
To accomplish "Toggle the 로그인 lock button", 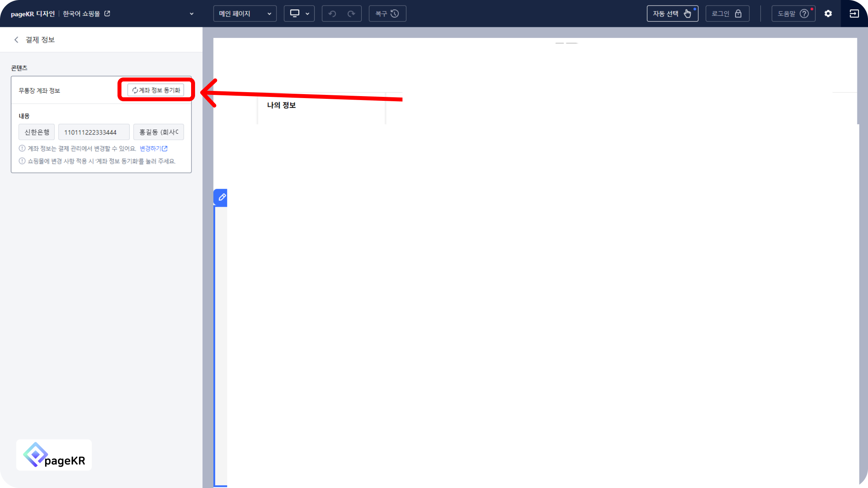I will 727,14.
